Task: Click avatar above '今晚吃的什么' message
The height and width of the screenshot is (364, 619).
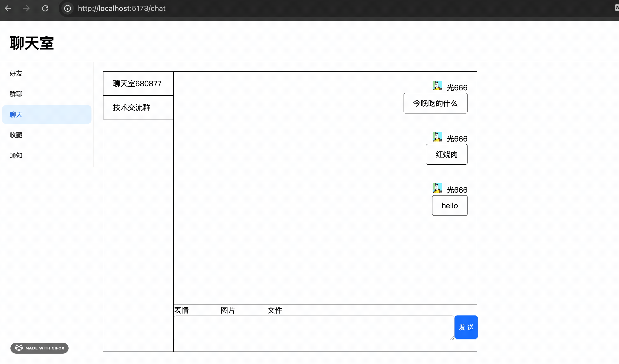Action: 437,86
